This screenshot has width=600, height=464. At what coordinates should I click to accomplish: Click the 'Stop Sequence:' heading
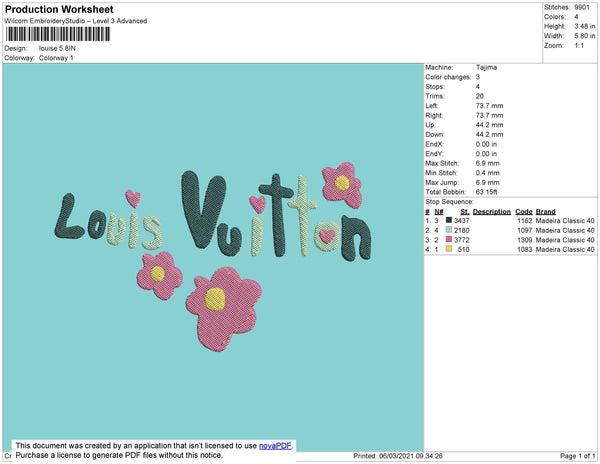[449, 202]
